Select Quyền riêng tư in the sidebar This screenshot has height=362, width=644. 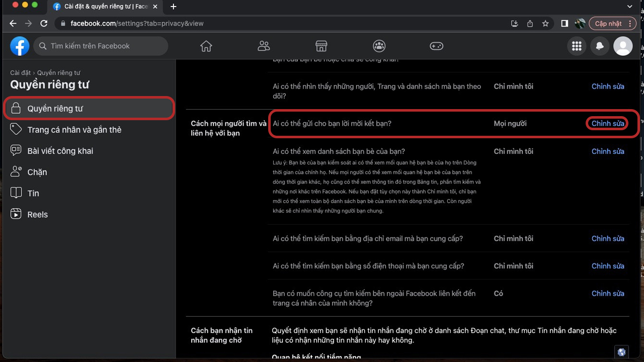point(89,109)
